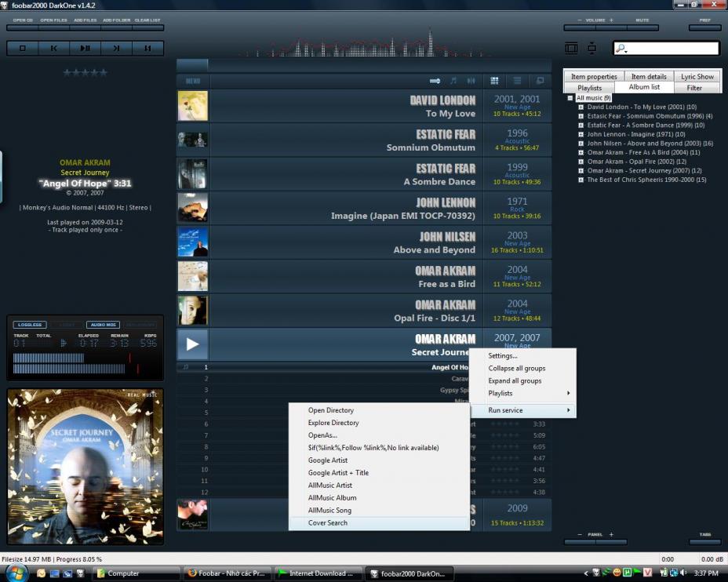Select the Album list tab
Viewport: 728px width, 582px height.
[x=644, y=87]
